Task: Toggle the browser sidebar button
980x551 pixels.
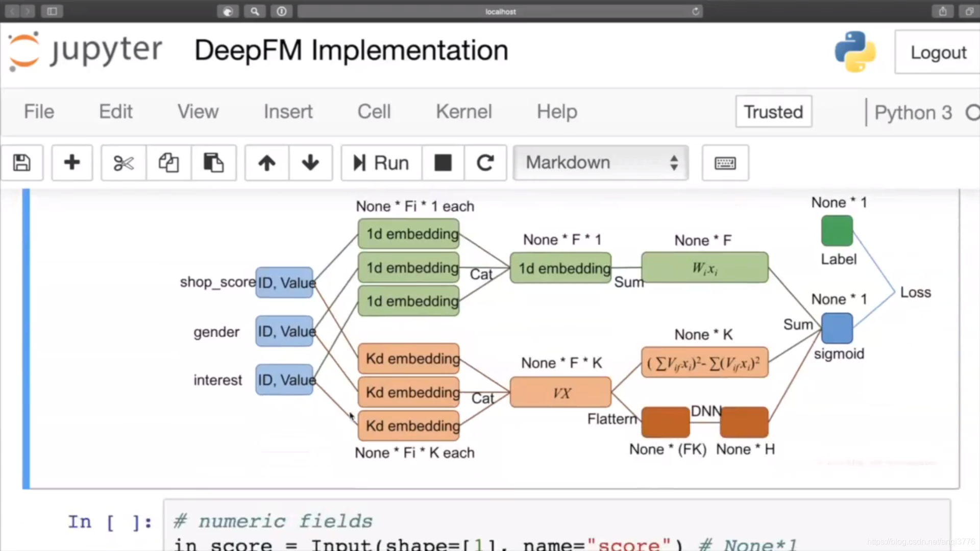Action: pyautogui.click(x=52, y=11)
